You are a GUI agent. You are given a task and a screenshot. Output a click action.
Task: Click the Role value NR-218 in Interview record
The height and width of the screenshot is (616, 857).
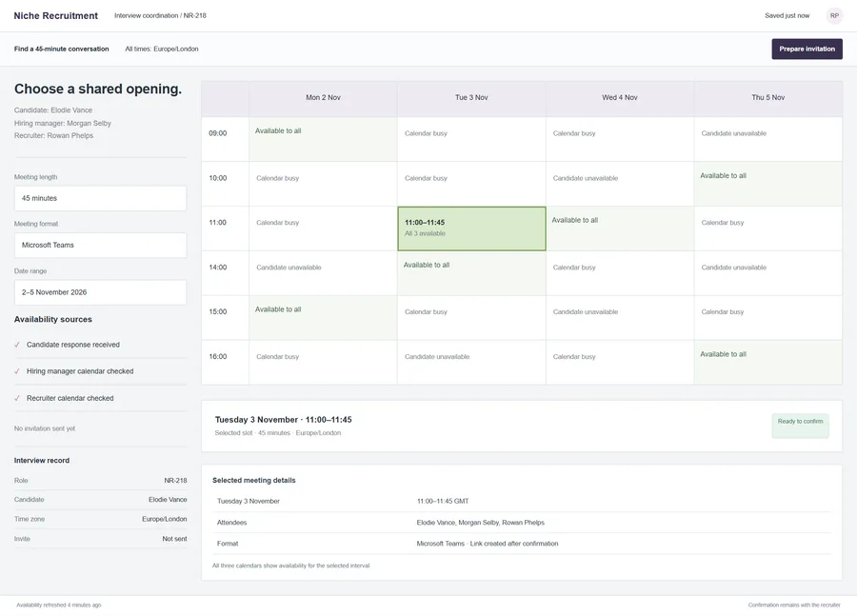tap(175, 481)
